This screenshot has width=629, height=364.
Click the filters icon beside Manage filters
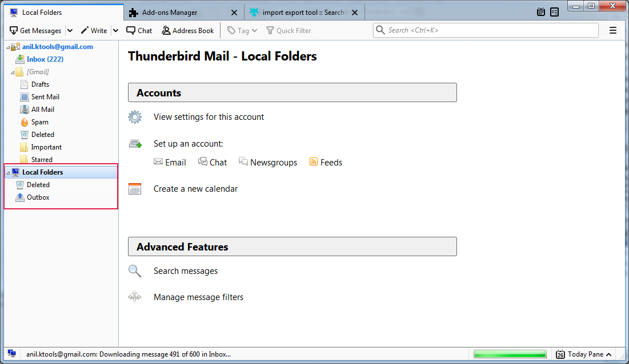click(135, 297)
